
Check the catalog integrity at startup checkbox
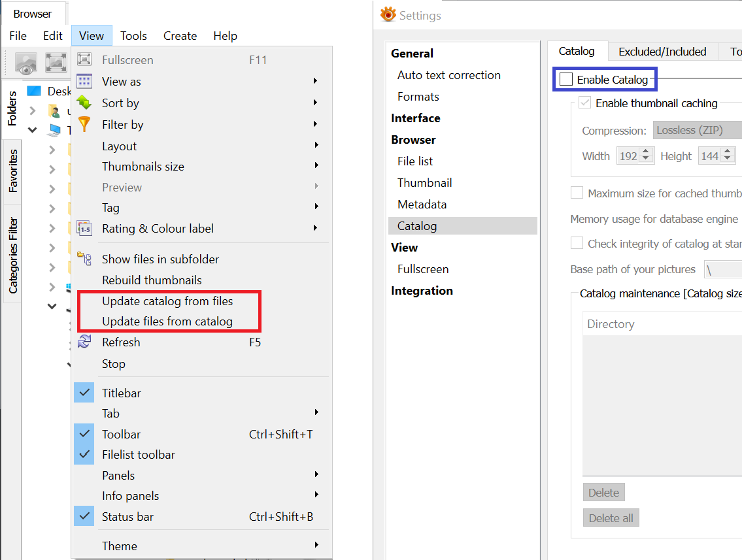[577, 242]
